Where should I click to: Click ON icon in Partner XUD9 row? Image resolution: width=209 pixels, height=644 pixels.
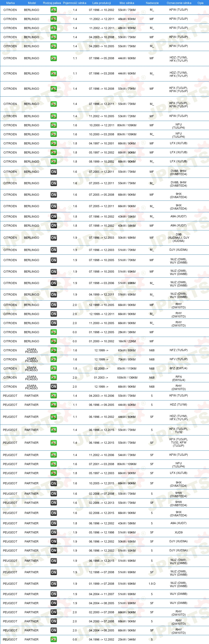point(54,532)
